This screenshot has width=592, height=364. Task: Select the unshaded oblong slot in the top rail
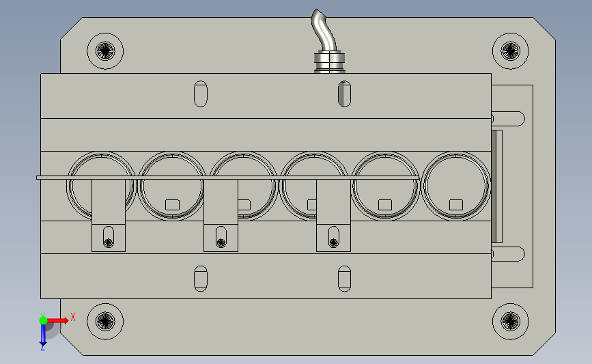201,94
